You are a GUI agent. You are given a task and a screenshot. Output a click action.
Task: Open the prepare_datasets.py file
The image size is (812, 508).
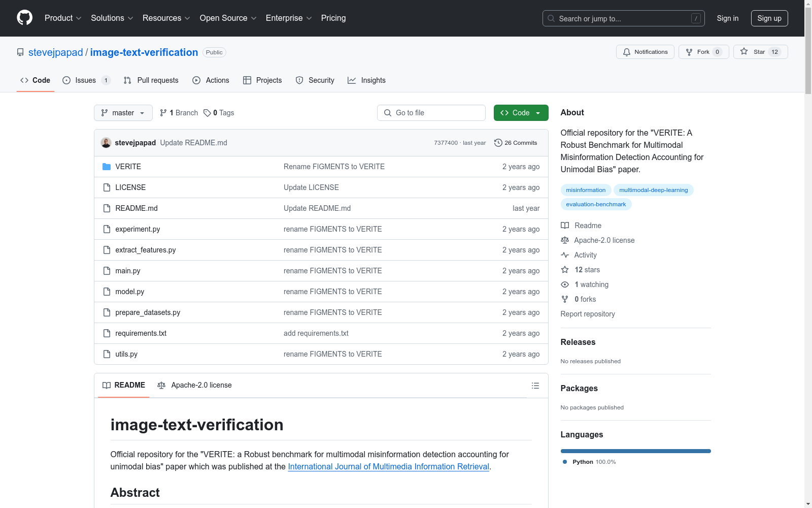148,312
